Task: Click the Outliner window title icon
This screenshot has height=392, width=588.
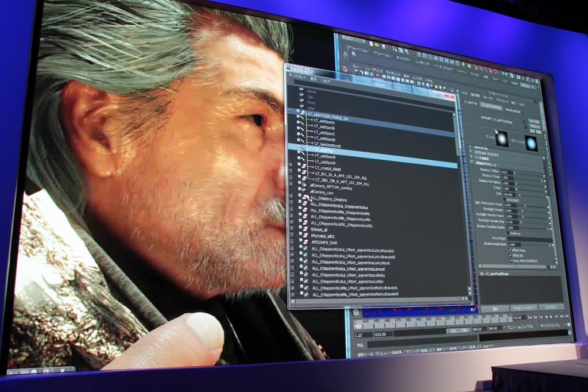Action: (288, 67)
